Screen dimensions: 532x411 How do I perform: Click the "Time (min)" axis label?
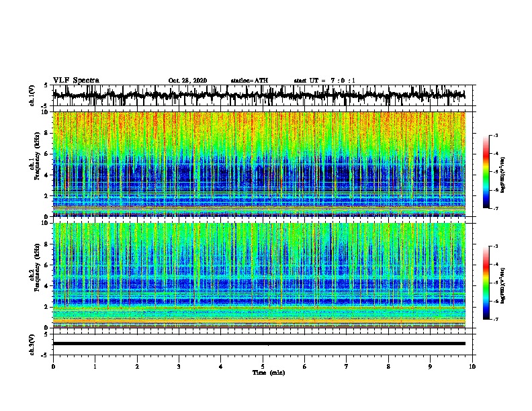[269, 373]
